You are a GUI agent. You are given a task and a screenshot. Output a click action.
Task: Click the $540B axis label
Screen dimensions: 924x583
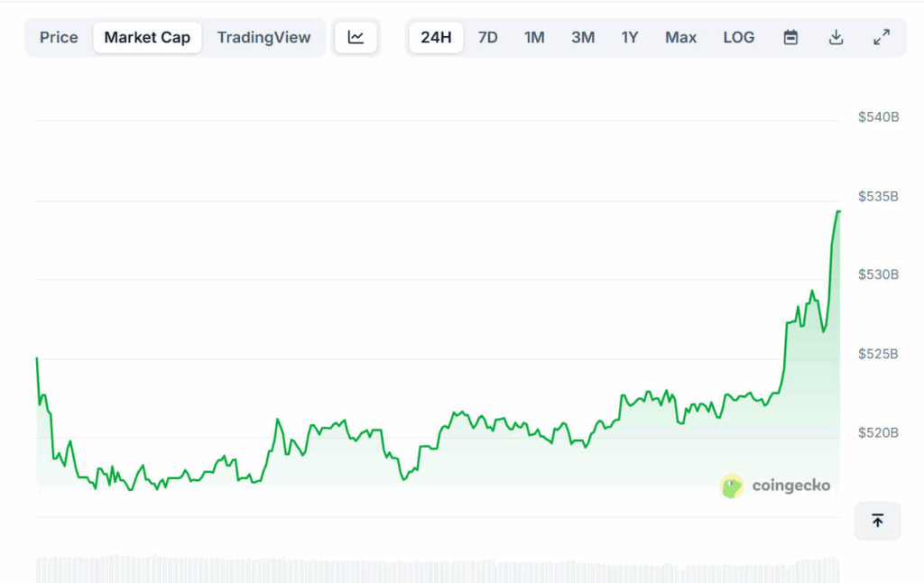pos(878,117)
